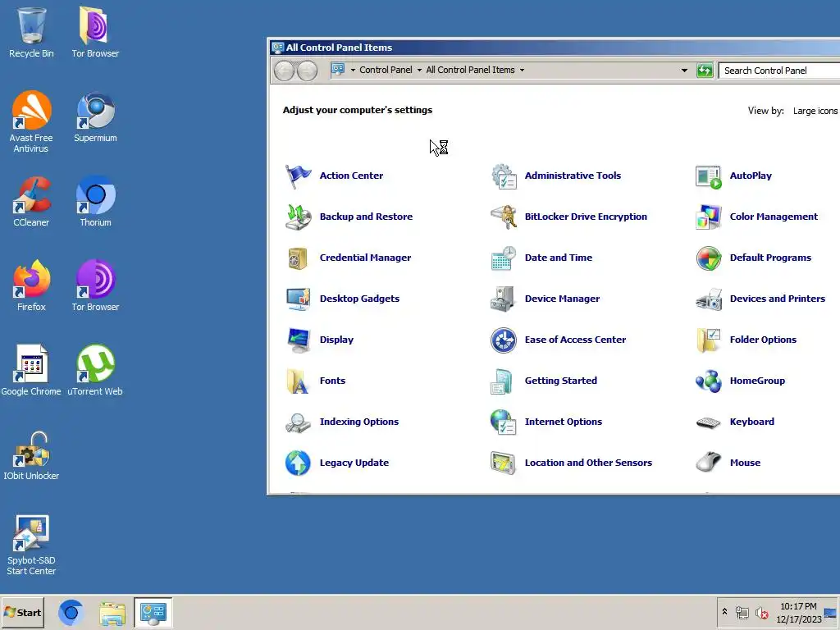Open the Device Manager icon

tap(504, 299)
